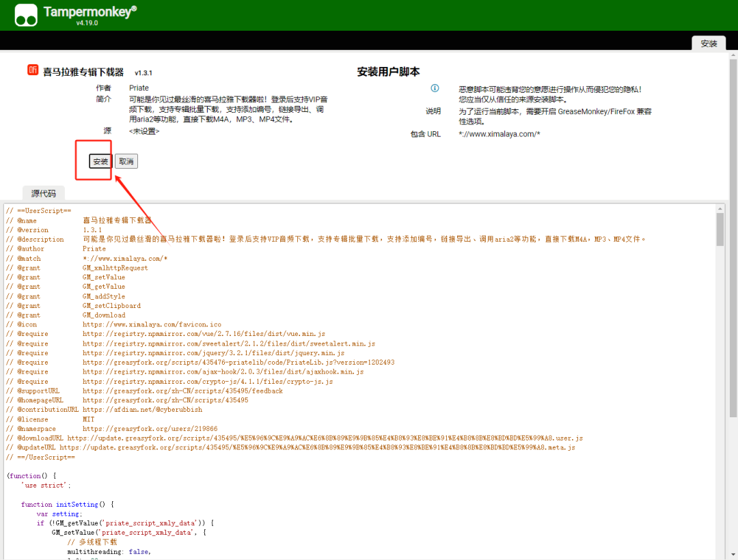This screenshot has height=560, width=738.
Task: Click the @downloadURL code line
Action: coord(295,438)
